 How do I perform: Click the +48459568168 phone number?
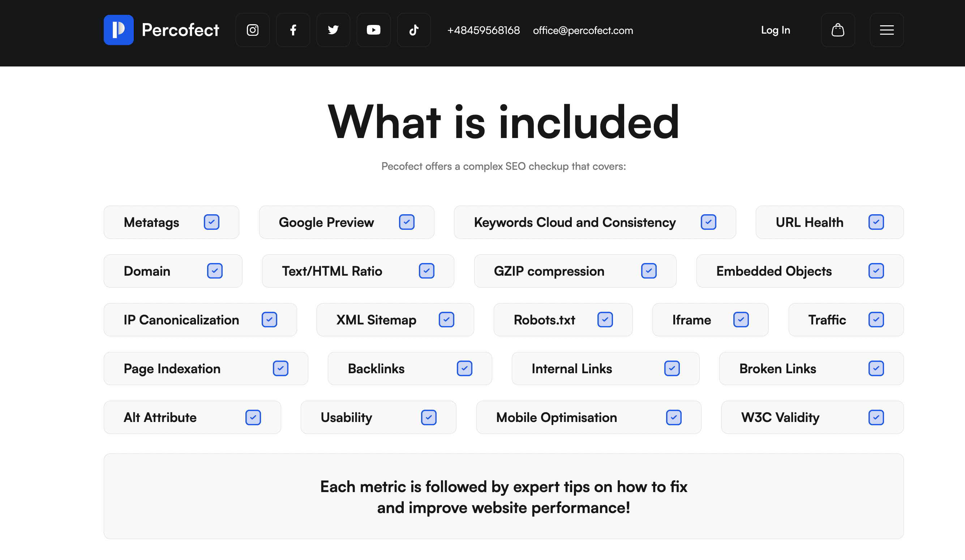click(x=483, y=30)
